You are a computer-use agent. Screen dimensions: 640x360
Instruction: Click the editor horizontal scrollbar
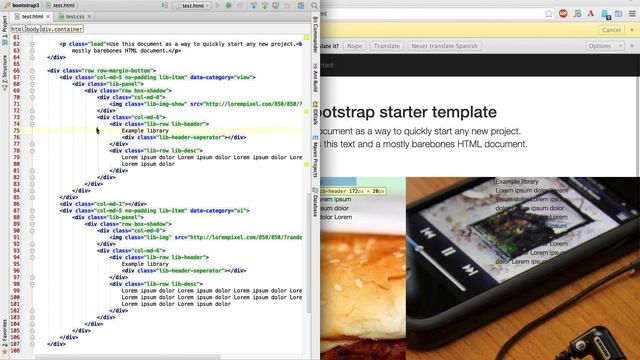pos(127,357)
